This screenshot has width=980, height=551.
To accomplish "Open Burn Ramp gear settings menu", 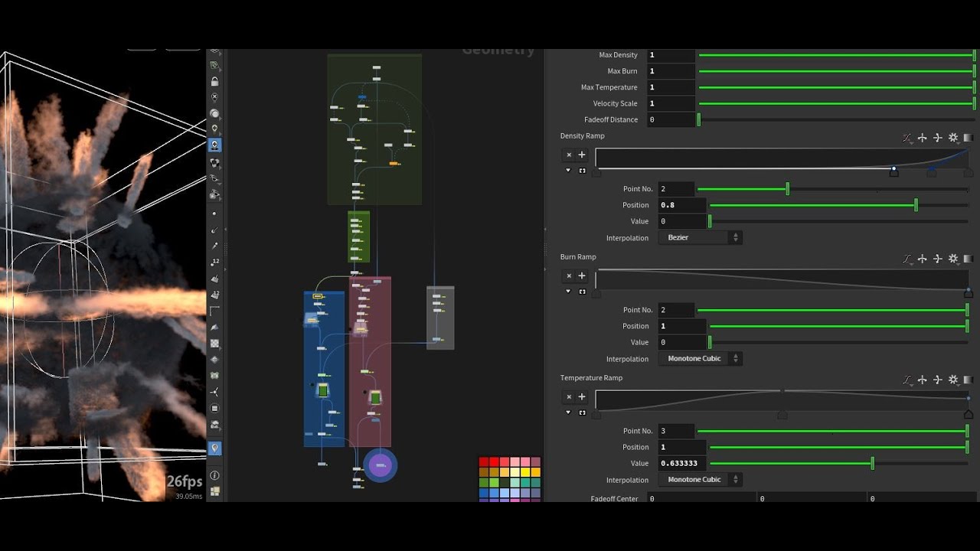I will click(953, 259).
